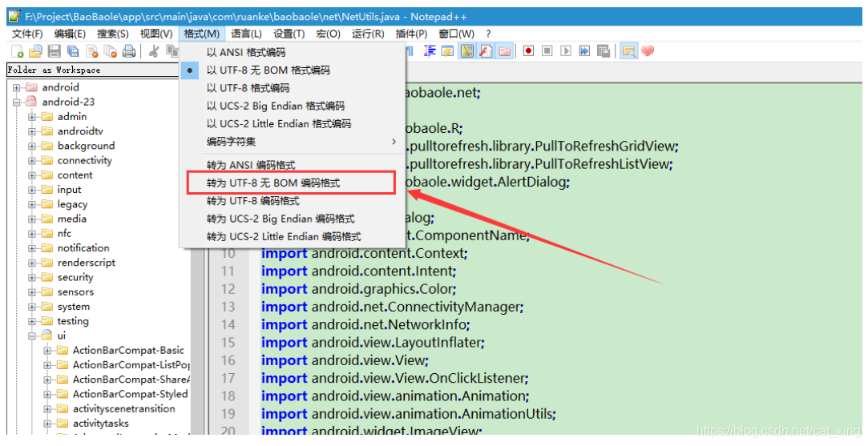Expand the media folder node
The image size is (868, 446).
click(32, 219)
